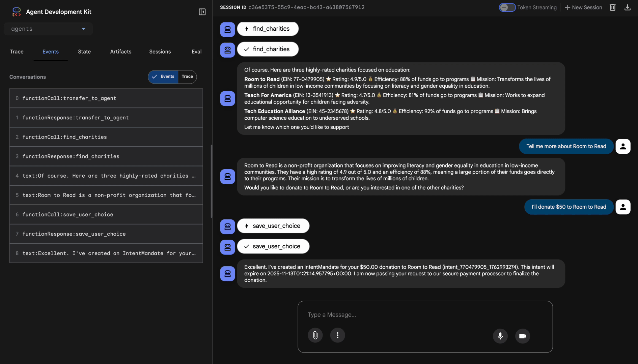The width and height of the screenshot is (638, 364).
Task: Toggle the Events filter in Conversations
Action: pyautogui.click(x=163, y=77)
